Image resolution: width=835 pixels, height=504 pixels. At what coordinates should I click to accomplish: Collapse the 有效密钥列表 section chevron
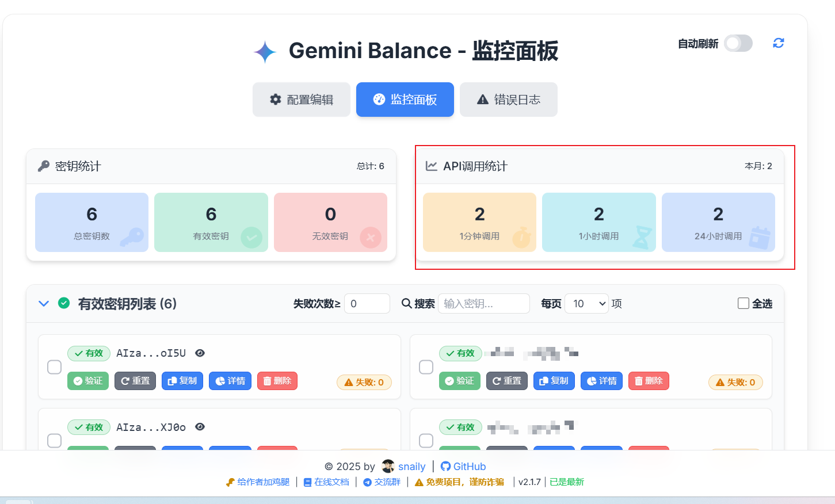click(x=44, y=303)
